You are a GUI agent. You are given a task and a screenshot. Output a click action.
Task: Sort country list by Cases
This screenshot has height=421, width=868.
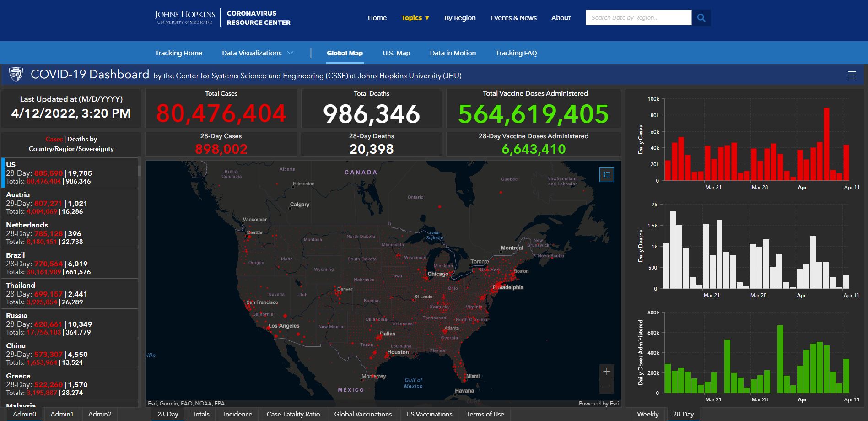click(x=54, y=139)
